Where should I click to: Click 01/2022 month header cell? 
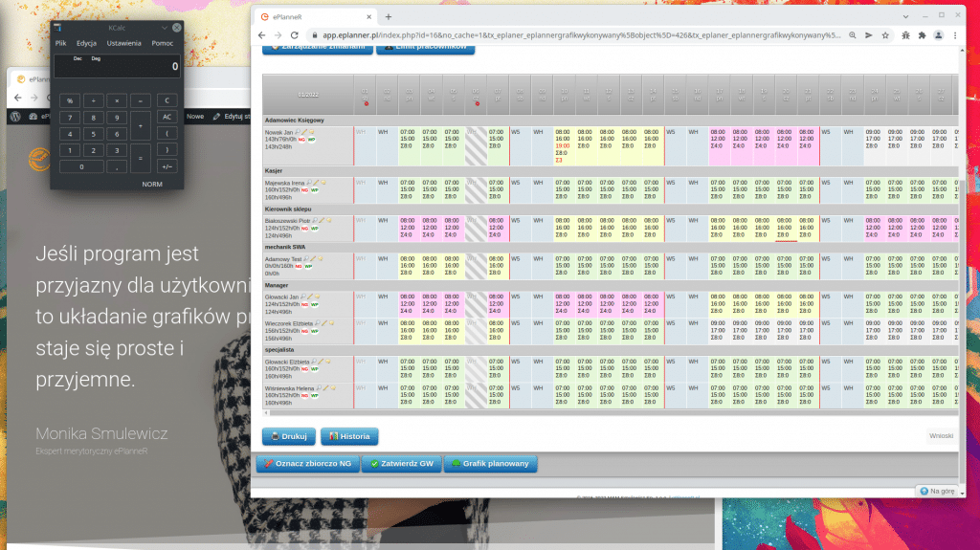[x=308, y=95]
